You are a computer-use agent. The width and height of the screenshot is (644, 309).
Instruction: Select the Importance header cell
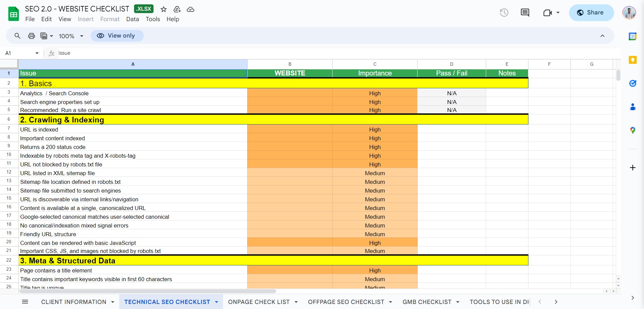(375, 73)
